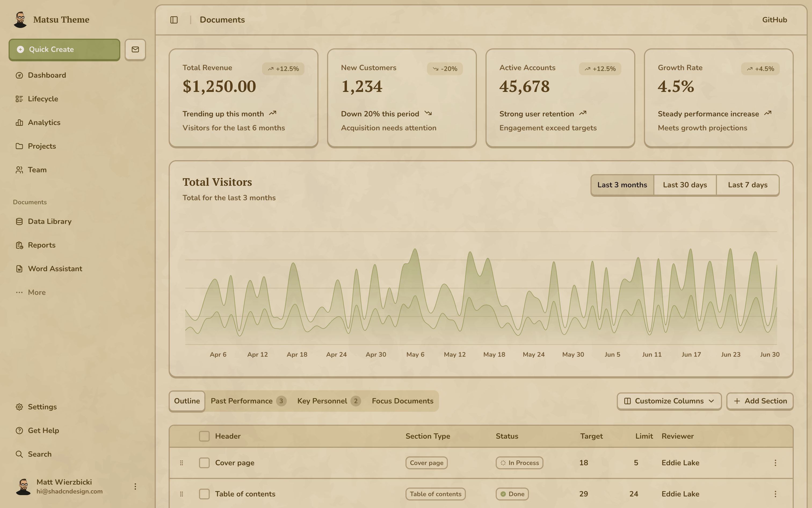The width and height of the screenshot is (812, 508).
Task: Click the In Process status badge
Action: [x=519, y=463]
